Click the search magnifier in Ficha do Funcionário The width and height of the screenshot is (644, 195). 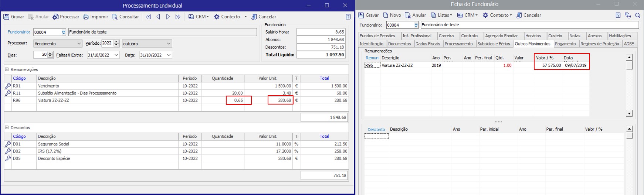(x=637, y=15)
